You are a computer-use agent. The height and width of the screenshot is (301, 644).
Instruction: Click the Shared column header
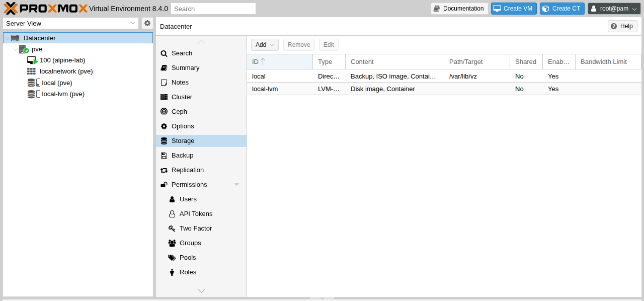click(526, 62)
